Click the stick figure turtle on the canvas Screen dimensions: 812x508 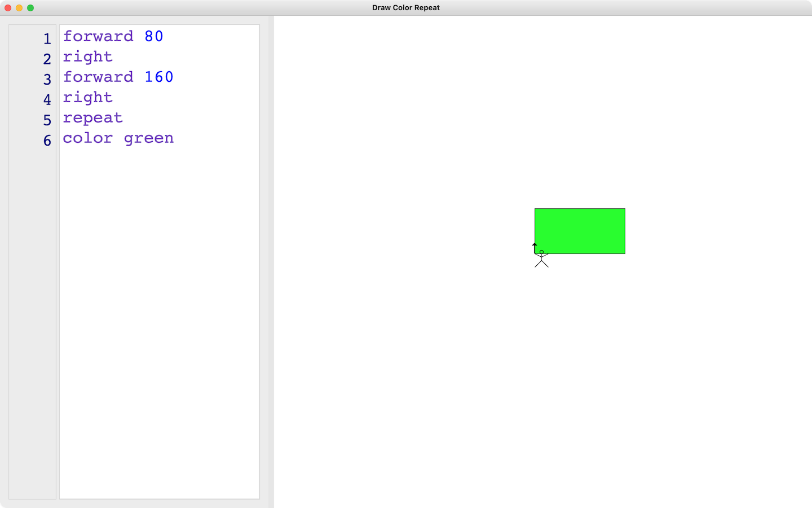(541, 259)
